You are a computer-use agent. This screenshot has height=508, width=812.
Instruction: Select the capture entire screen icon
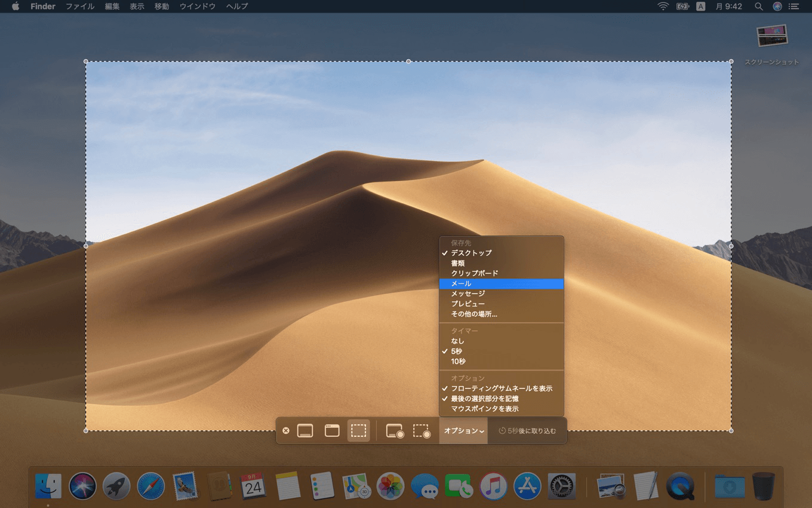[305, 430]
